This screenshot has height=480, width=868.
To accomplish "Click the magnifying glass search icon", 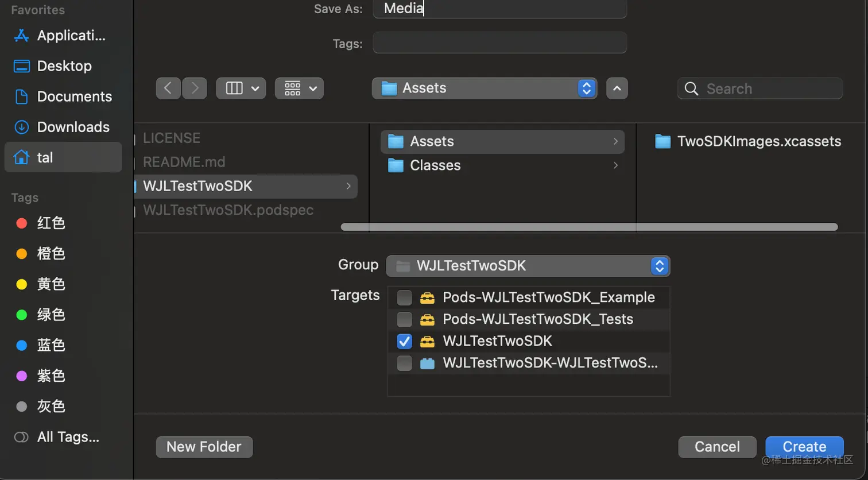I will (x=692, y=88).
